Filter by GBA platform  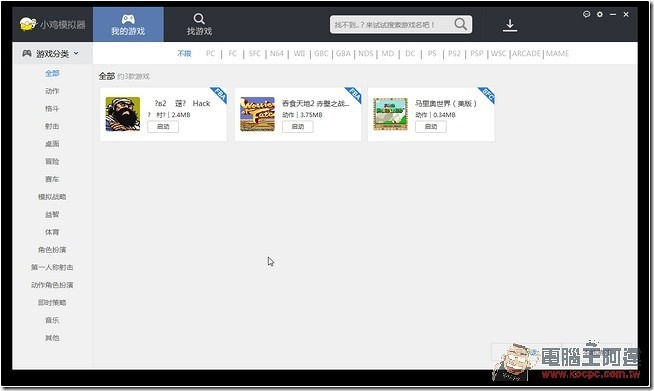point(343,53)
